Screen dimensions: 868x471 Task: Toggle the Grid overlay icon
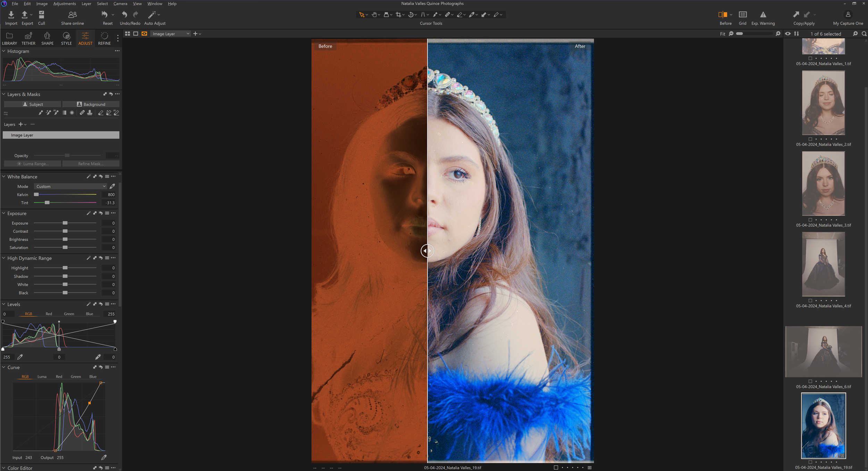[742, 15]
